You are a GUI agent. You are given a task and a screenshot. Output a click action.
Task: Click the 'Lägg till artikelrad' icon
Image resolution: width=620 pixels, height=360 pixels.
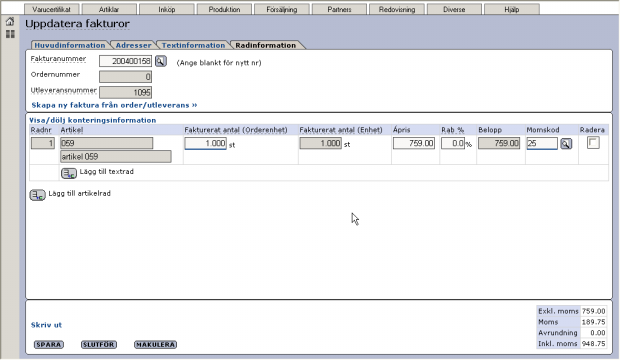pos(38,195)
